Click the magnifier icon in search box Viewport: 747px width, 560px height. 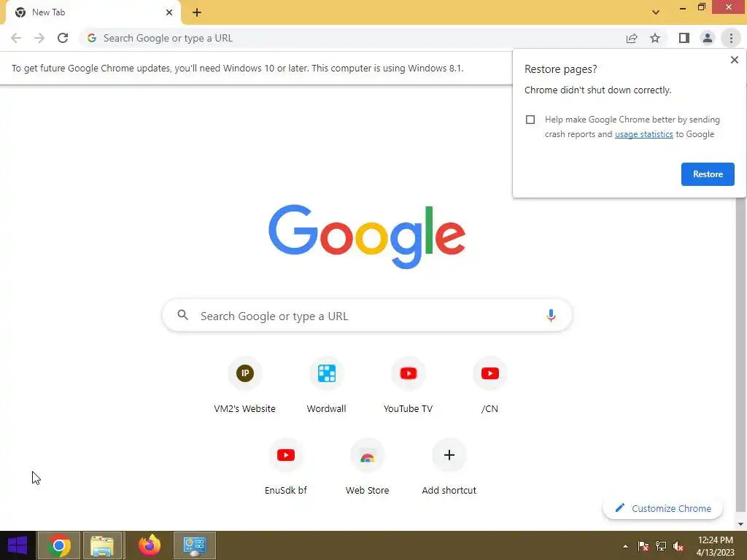183,315
